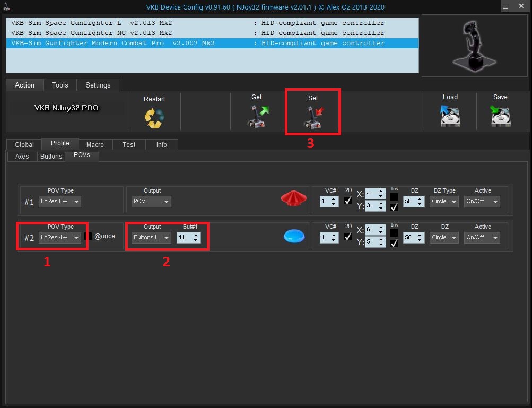532x408 pixels.
Task: Switch to the Axes sub-tab
Action: (x=22, y=156)
